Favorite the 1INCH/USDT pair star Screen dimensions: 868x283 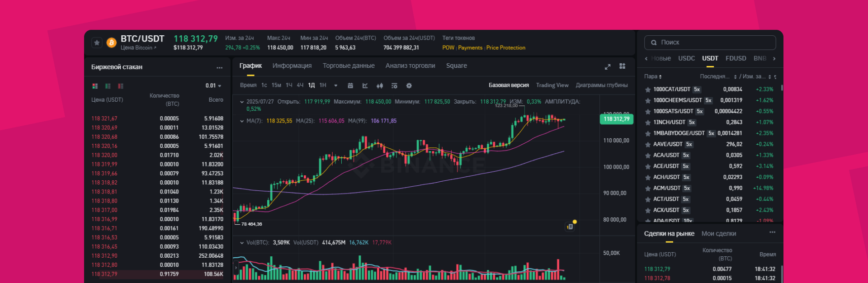[647, 123]
